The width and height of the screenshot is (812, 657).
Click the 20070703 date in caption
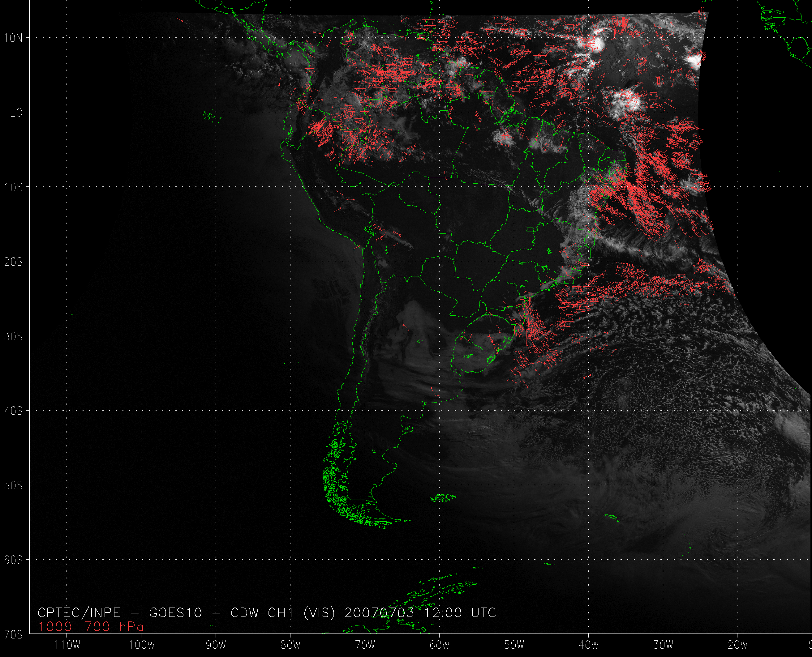tap(379, 613)
